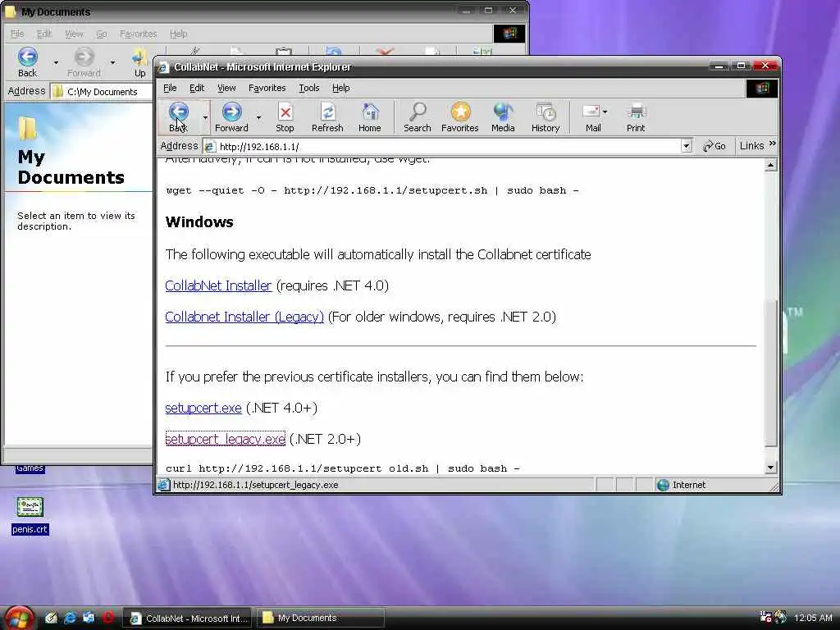
Task: Open the View menu in Internet Explorer
Action: pyautogui.click(x=226, y=88)
